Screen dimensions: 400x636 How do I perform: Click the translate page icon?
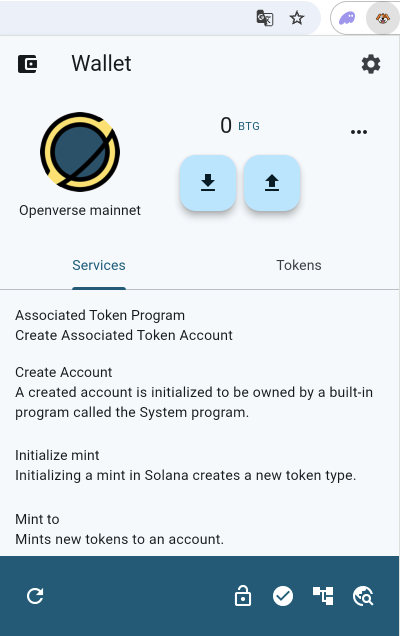pos(265,18)
